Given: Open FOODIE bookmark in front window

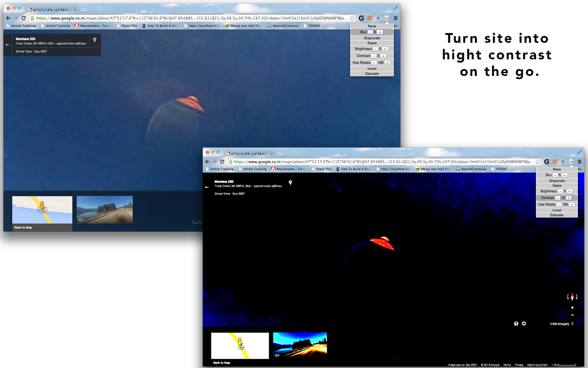Looking at the screenshot, I should pyautogui.click(x=498, y=169).
